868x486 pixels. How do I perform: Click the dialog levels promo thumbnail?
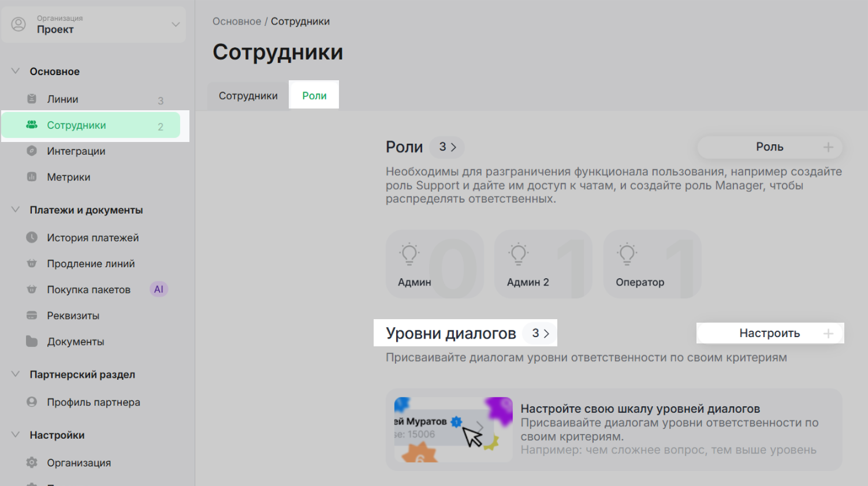pyautogui.click(x=453, y=429)
